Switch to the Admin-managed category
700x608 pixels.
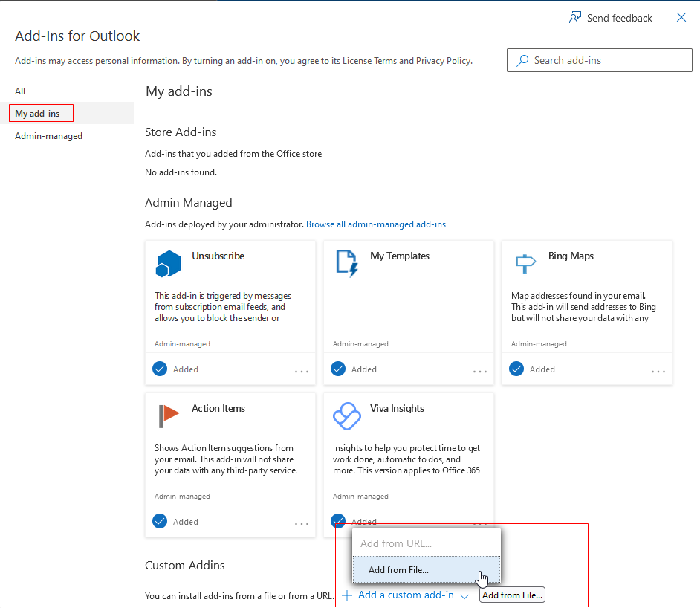click(48, 136)
